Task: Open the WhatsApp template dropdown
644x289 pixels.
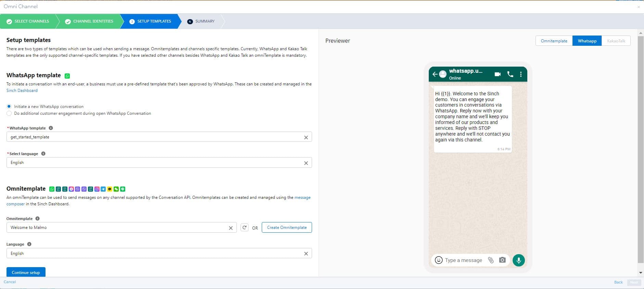Action: 159,137
